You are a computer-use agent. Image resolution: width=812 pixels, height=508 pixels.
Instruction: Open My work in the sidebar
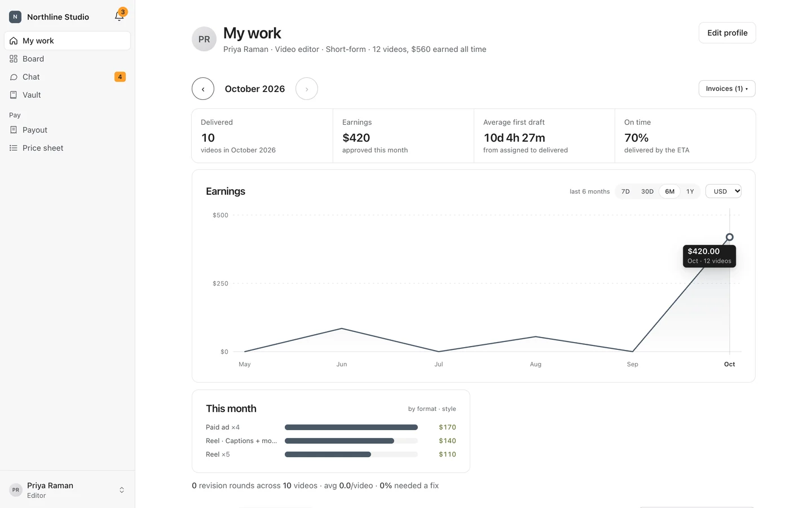point(67,41)
